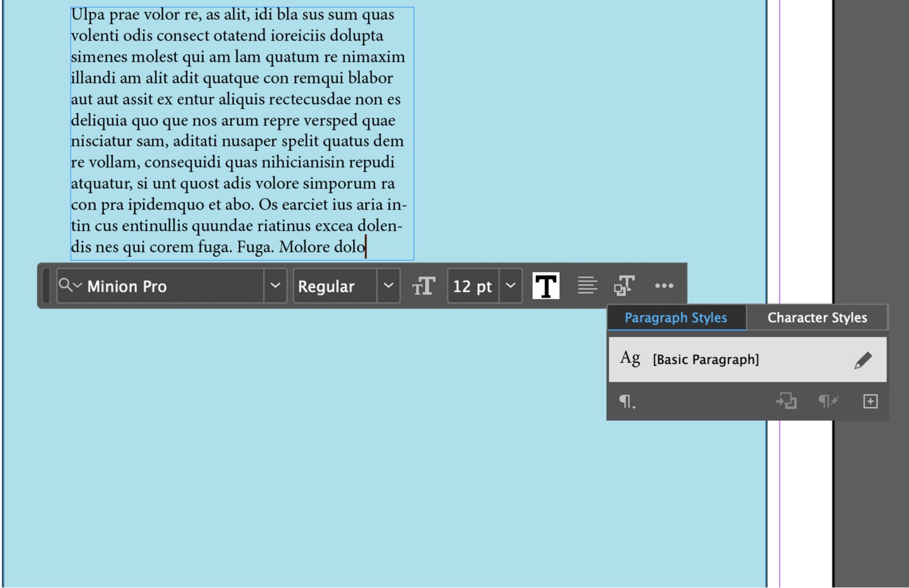Viewport: 909px width, 588px height.
Task: Click the 12 pt font size field
Action: point(472,286)
